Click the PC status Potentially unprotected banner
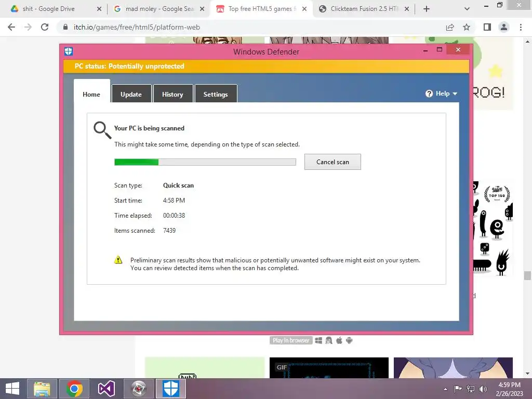The image size is (532, 399). [x=266, y=66]
